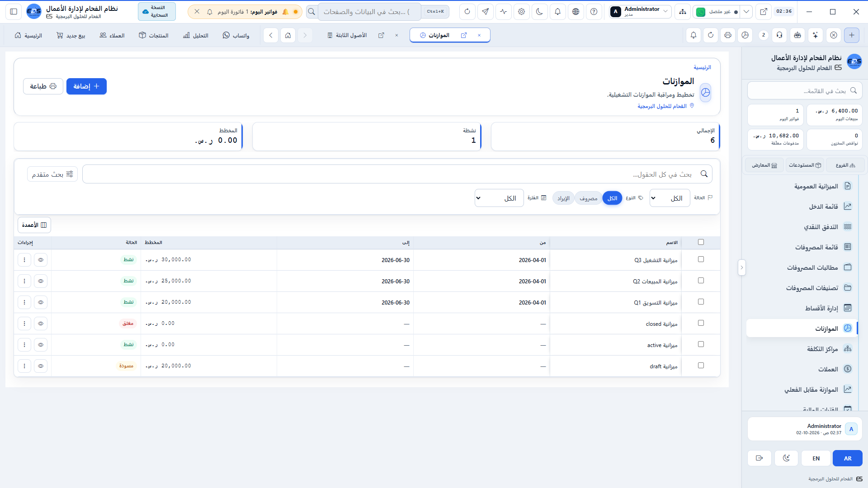Image resolution: width=868 pixels, height=488 pixels.
Task: Expand the Administrator user dropdown
Action: pyautogui.click(x=640, y=12)
